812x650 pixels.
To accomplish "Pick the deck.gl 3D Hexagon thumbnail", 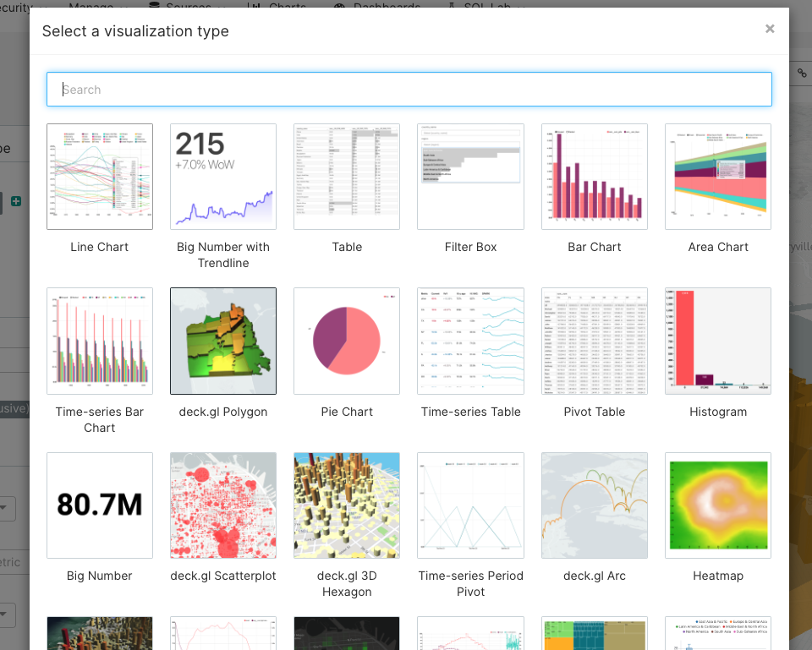I will point(347,505).
